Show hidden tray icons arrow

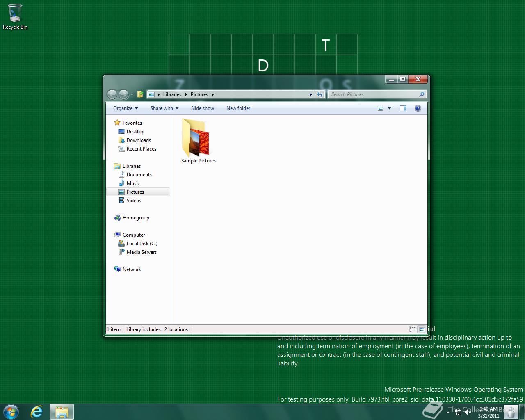[x=448, y=412]
